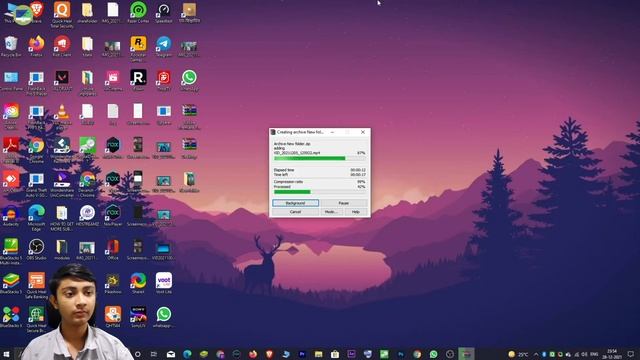Cancel the archive creation
This screenshot has height=360, width=640.
pos(295,212)
